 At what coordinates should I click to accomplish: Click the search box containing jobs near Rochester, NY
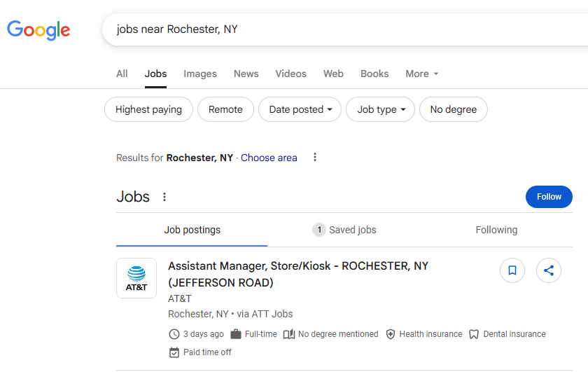(x=345, y=29)
